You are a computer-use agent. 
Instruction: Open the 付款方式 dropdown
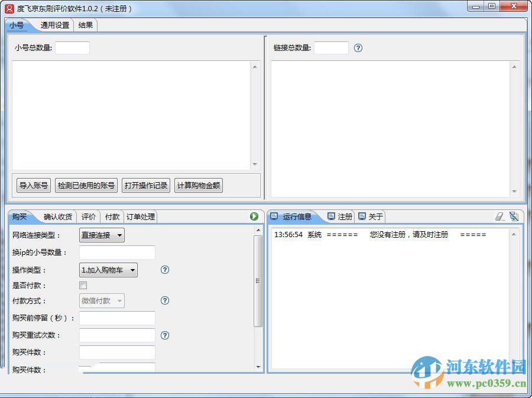pyautogui.click(x=101, y=300)
